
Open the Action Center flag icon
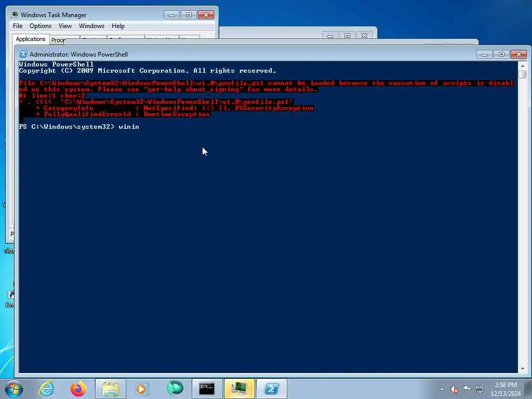(x=467, y=389)
